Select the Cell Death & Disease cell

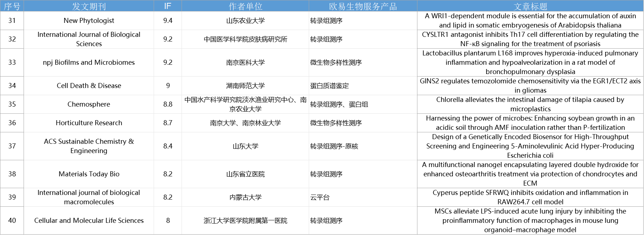(x=89, y=86)
